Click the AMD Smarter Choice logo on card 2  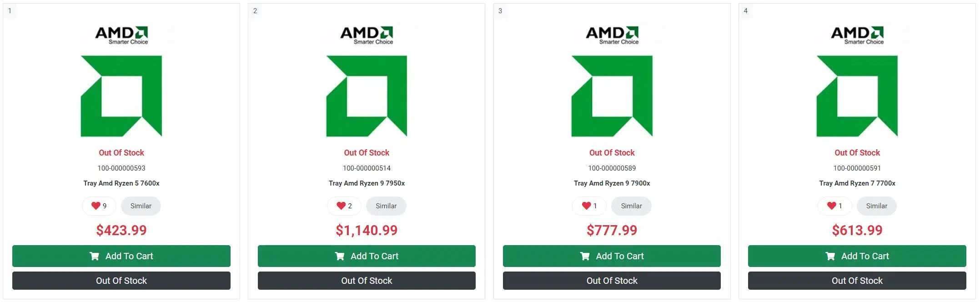[367, 35]
